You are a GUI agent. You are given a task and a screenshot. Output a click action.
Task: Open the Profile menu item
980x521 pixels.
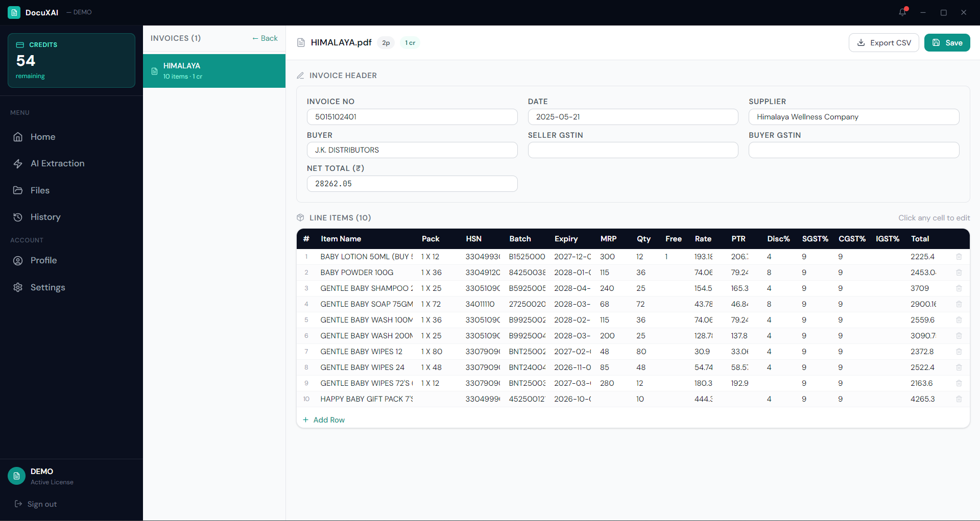pos(71,260)
